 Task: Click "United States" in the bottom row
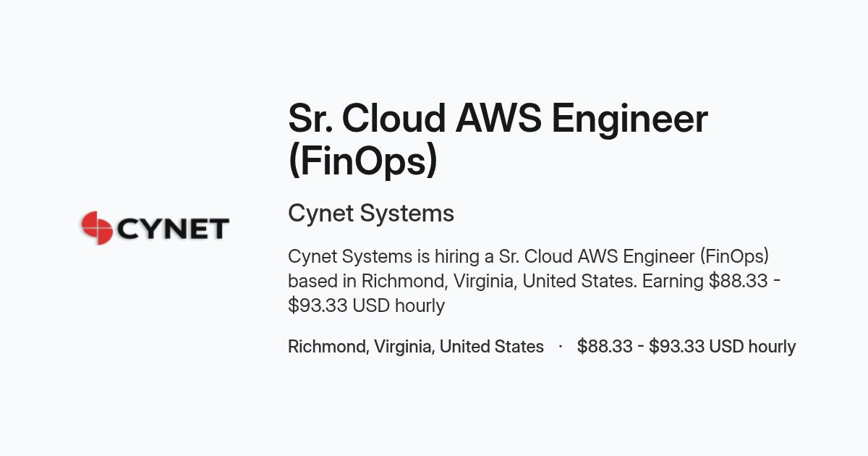tap(492, 347)
